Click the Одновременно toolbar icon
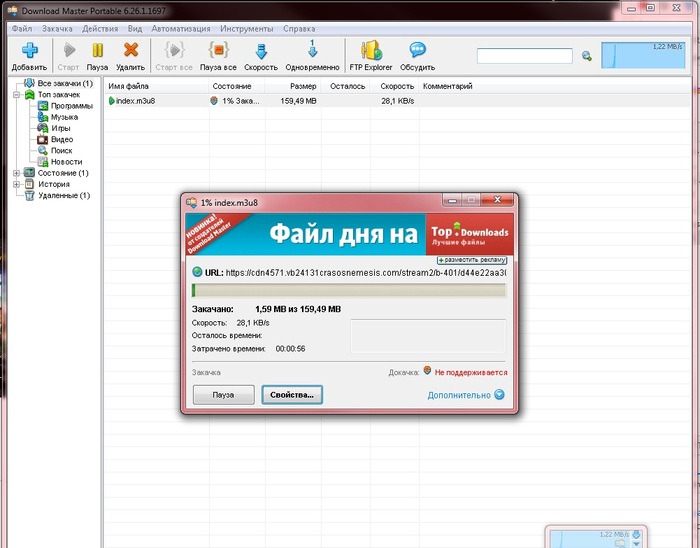The height and width of the screenshot is (548, 700). 312,49
